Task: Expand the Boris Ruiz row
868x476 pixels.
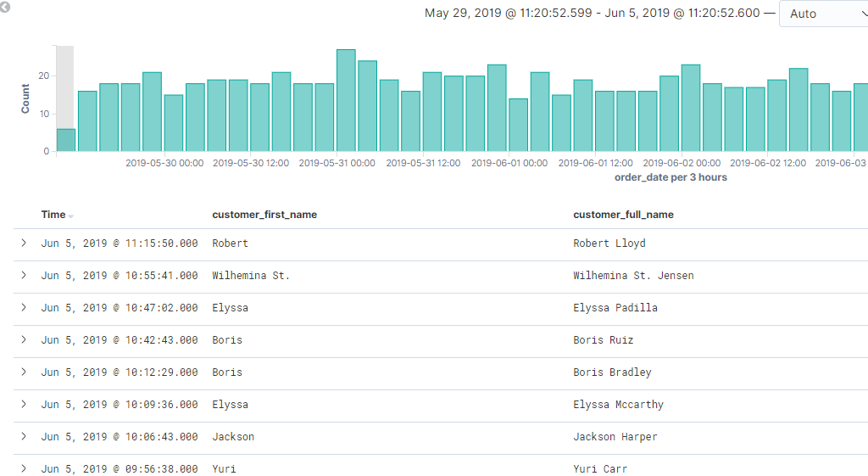Action: tap(24, 340)
